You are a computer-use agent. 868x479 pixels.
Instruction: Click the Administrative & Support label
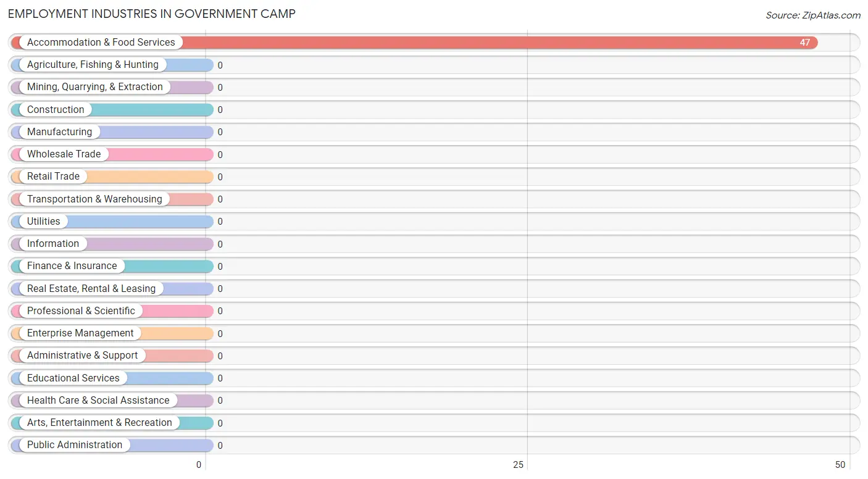tap(83, 356)
